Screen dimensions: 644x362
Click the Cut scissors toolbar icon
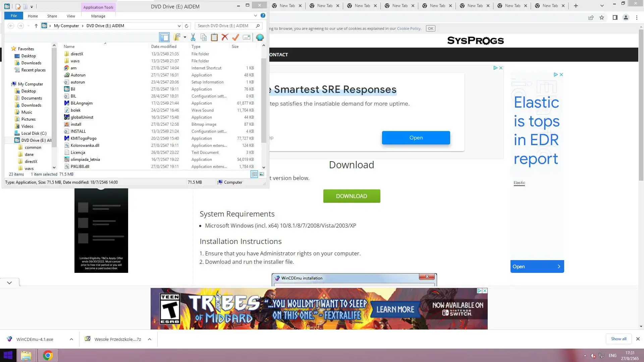tap(193, 37)
